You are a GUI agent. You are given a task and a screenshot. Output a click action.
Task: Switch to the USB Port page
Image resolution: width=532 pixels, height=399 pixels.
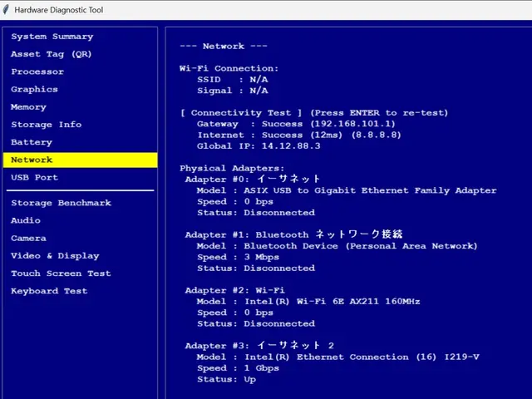pyautogui.click(x=34, y=177)
